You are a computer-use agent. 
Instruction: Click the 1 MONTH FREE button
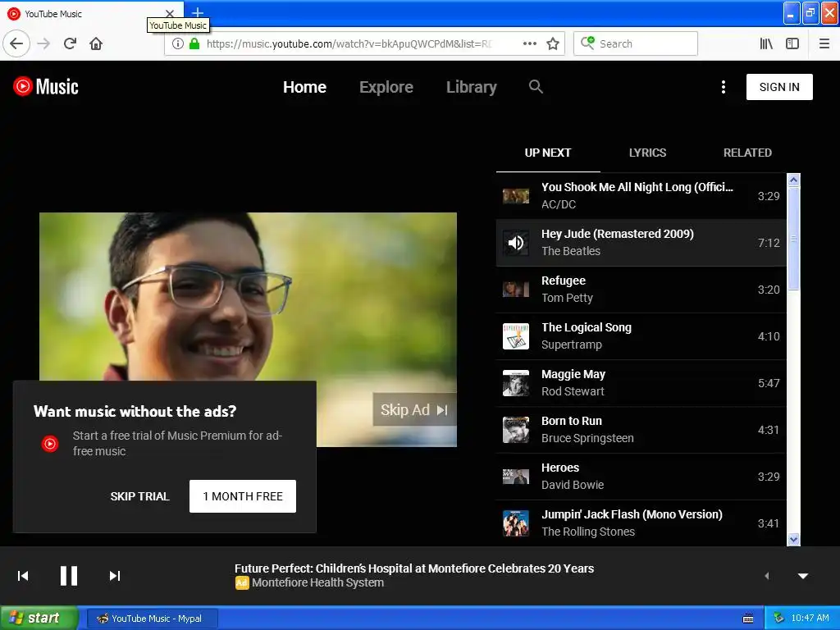coord(243,496)
